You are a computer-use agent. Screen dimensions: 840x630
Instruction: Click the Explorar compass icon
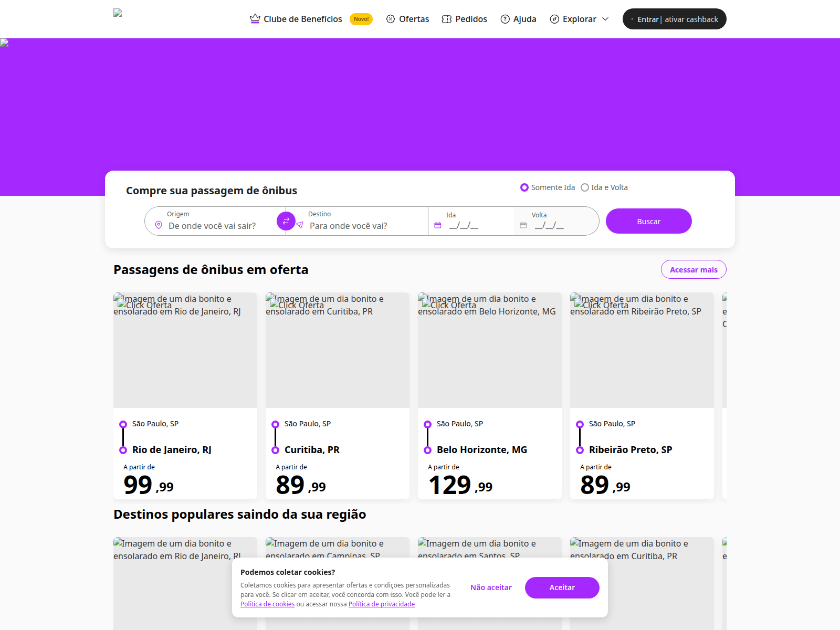[x=554, y=19]
